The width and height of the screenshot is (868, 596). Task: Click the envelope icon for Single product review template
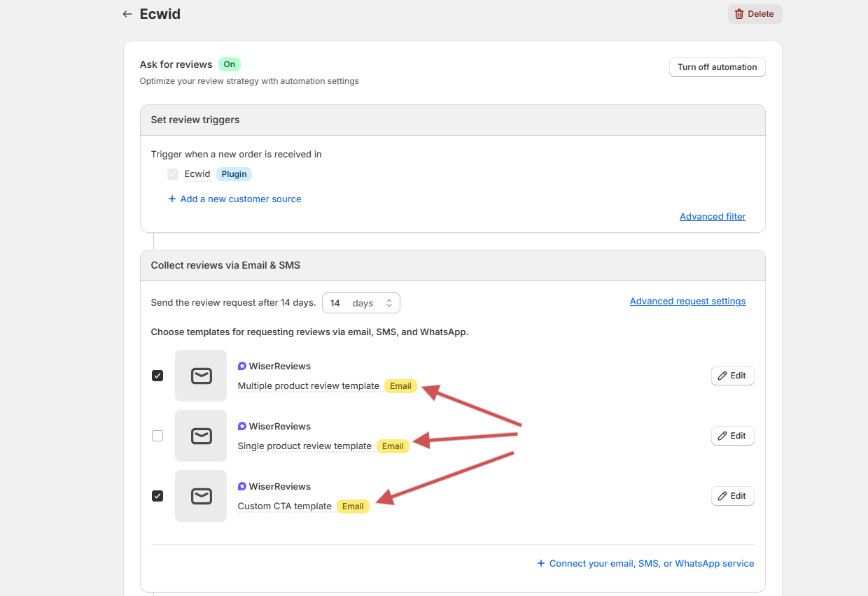point(201,436)
